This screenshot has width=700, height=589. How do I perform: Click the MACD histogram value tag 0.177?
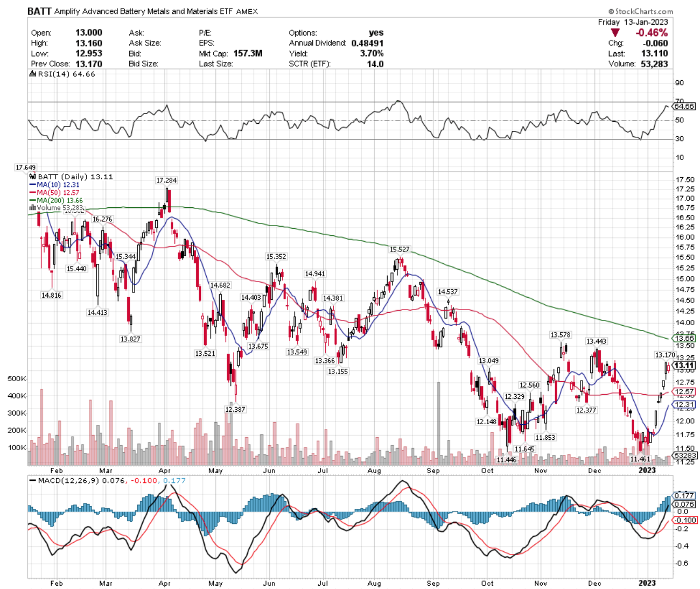tap(684, 495)
